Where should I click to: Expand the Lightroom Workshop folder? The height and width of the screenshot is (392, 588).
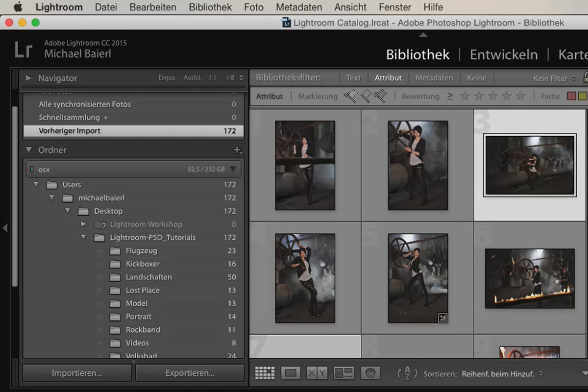click(x=83, y=224)
